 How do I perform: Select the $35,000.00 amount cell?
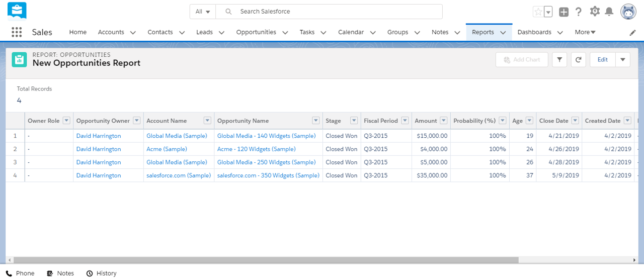coord(430,175)
